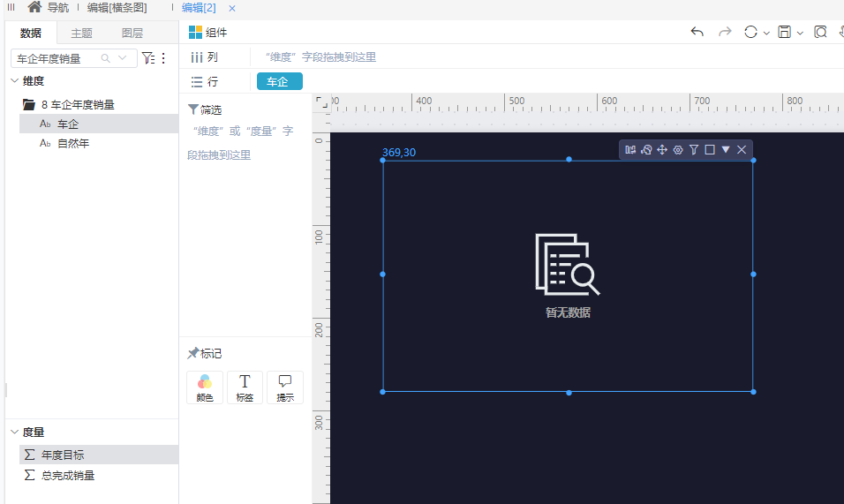Open the 提示 tooltip mark button

pos(285,387)
